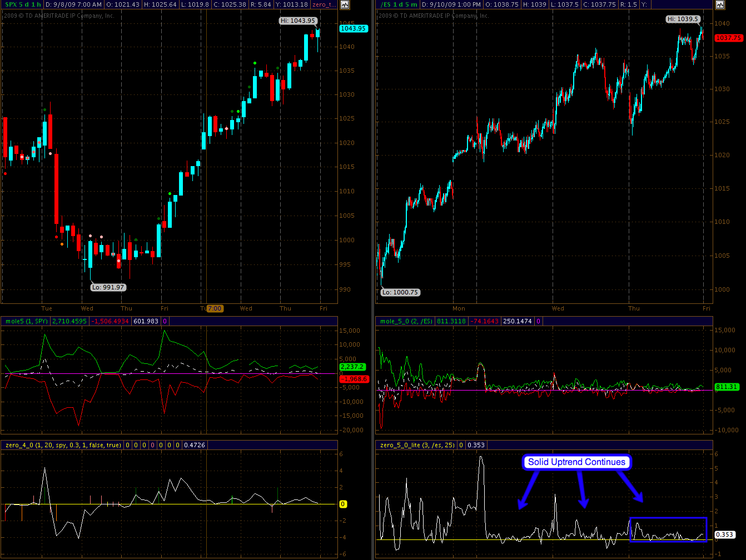746x560 pixels.
Task: Select the Solid Uptrend Continues annotation
Action: [x=576, y=462]
